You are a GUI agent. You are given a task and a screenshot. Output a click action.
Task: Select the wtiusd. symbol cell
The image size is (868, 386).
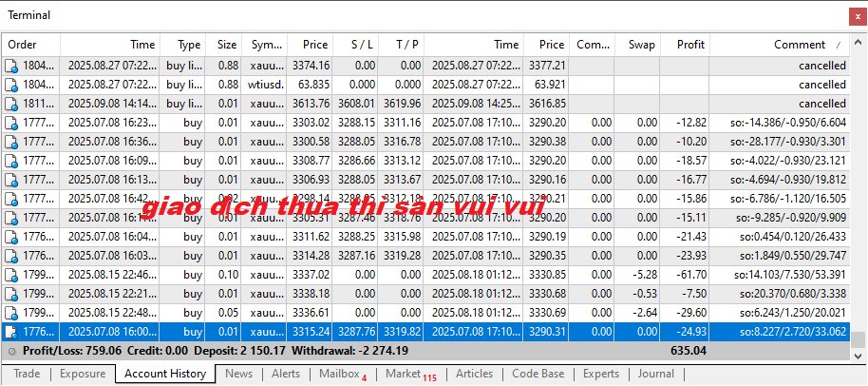[264, 85]
